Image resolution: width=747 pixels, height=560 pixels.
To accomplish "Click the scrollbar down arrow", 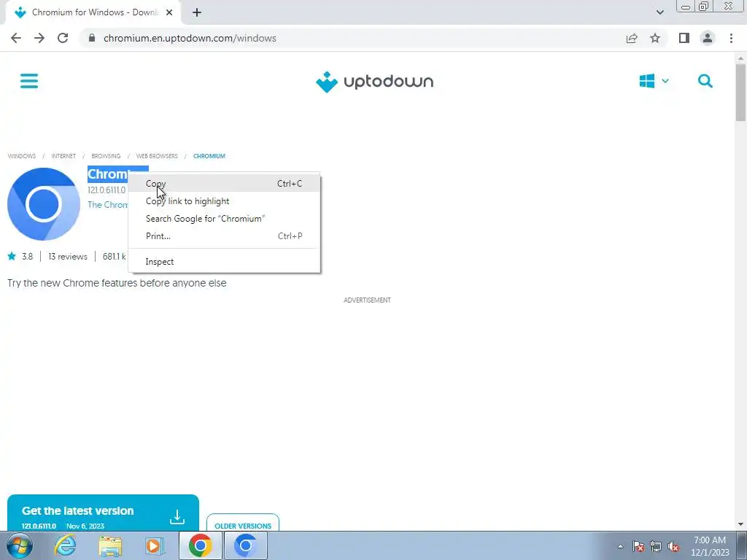I will point(740,524).
